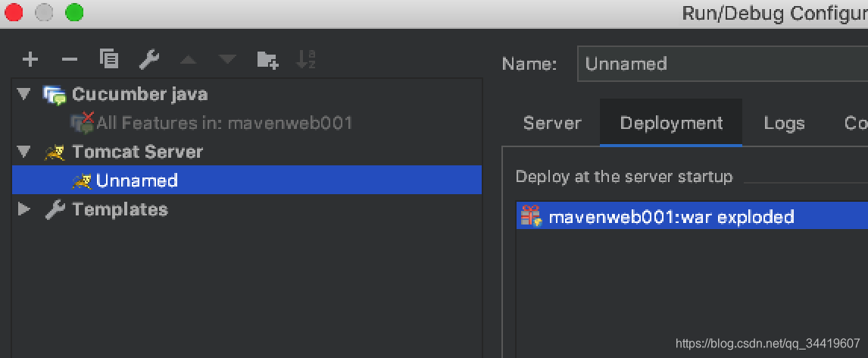Collapse the Tomcat Server node
Screen dimensions: 868x358
[x=23, y=151]
